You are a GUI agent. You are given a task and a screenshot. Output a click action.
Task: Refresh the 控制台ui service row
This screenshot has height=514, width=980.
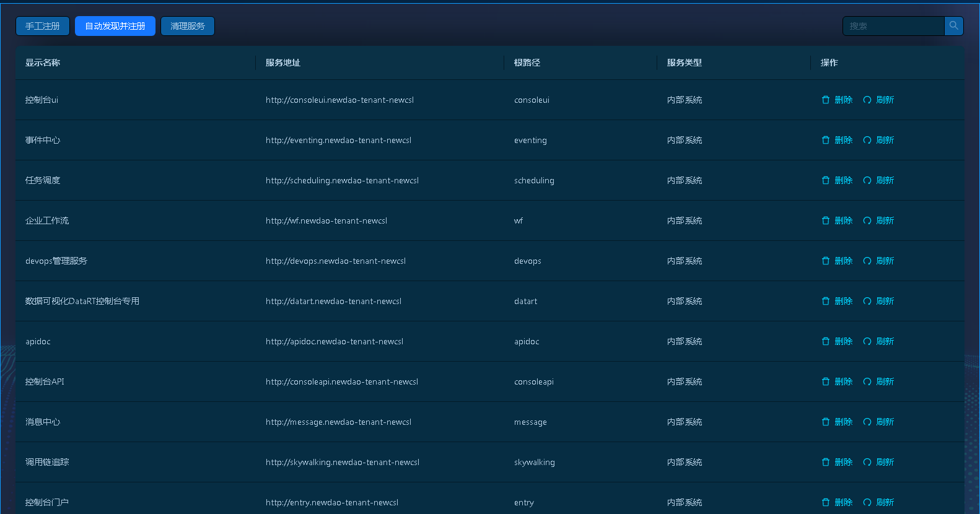[878, 100]
